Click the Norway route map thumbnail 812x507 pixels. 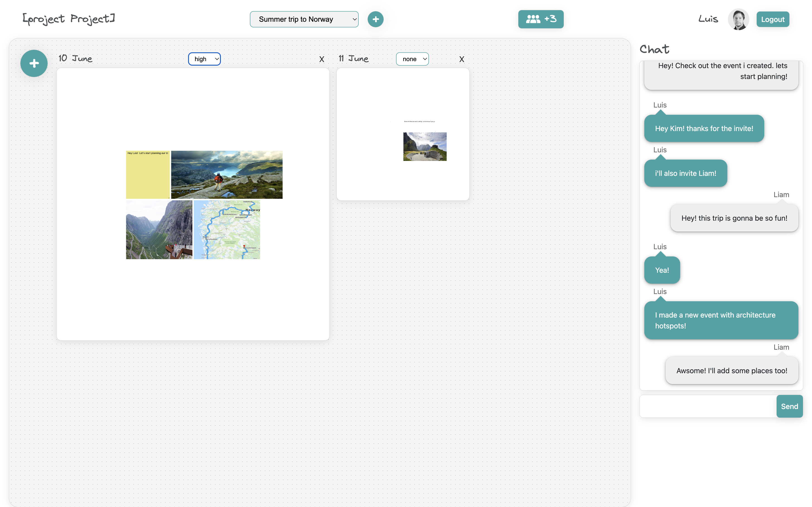coord(227,230)
